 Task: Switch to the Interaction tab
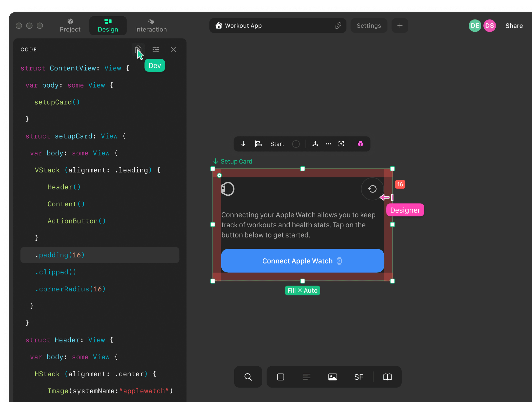[x=151, y=25]
